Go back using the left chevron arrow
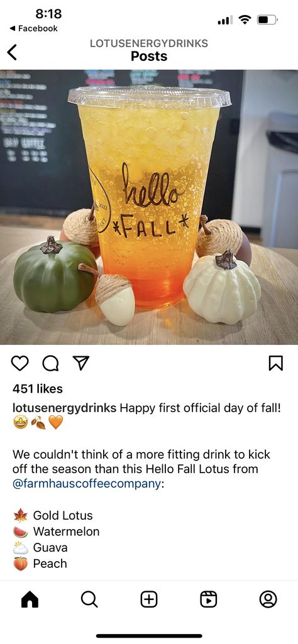This screenshot has width=298, height=644. (x=13, y=52)
